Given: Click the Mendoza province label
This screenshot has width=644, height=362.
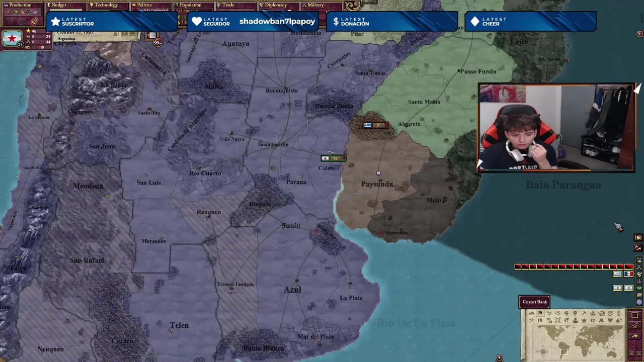Looking at the screenshot, I should click(88, 186).
